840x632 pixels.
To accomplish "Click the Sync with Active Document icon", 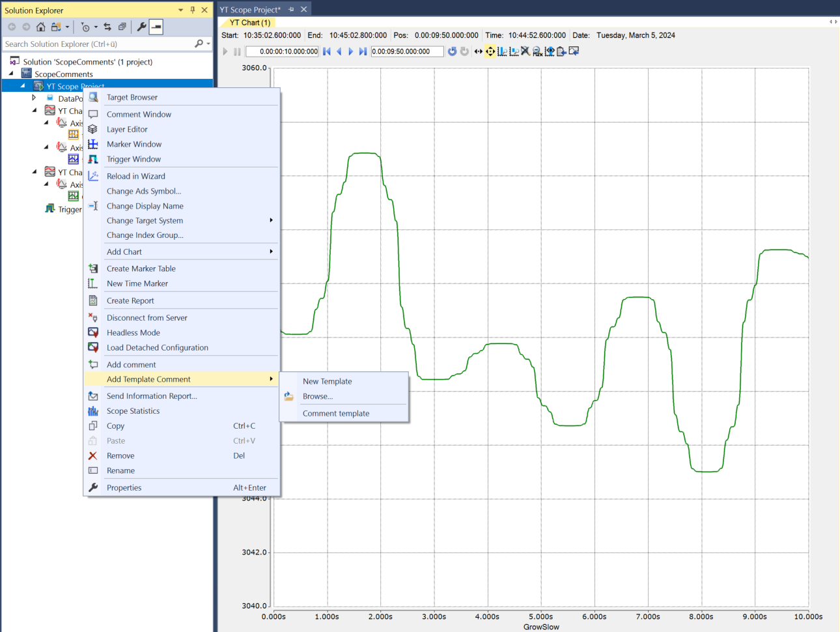I will [107, 27].
